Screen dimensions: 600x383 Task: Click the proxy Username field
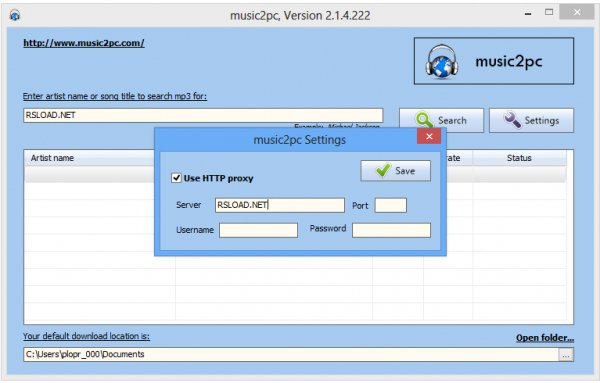258,230
